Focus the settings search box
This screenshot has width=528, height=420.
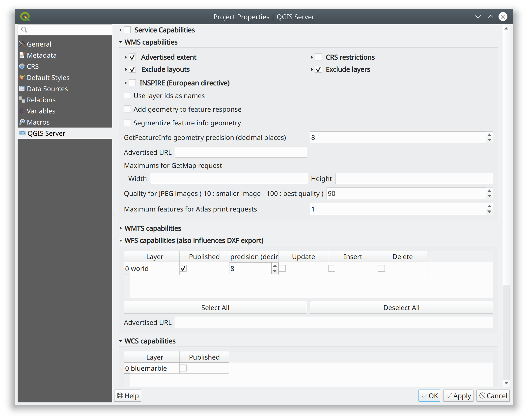(x=65, y=30)
